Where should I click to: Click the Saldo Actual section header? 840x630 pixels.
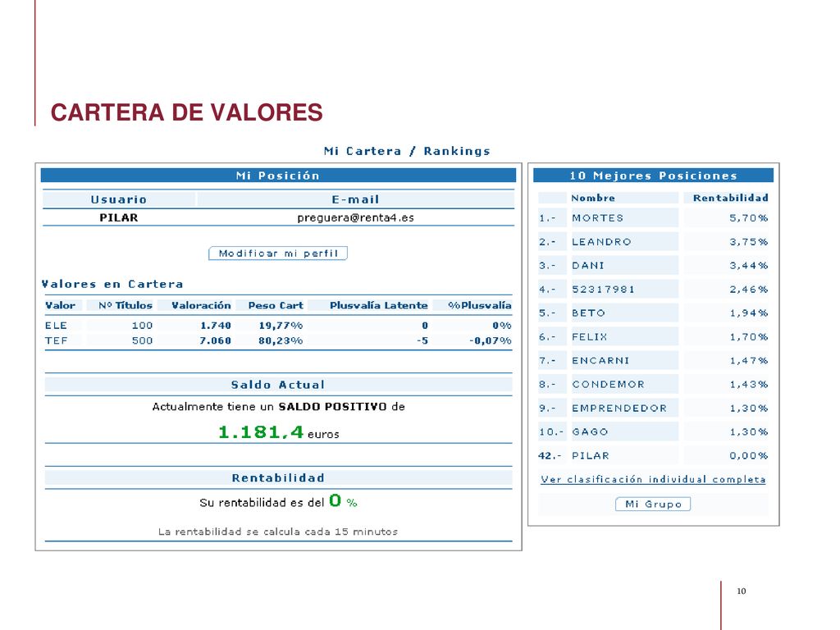coord(278,385)
